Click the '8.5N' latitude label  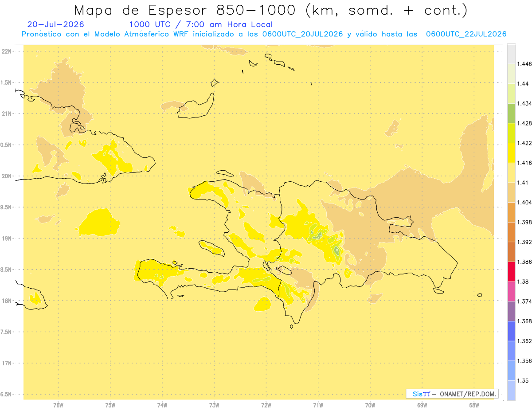click(x=7, y=270)
